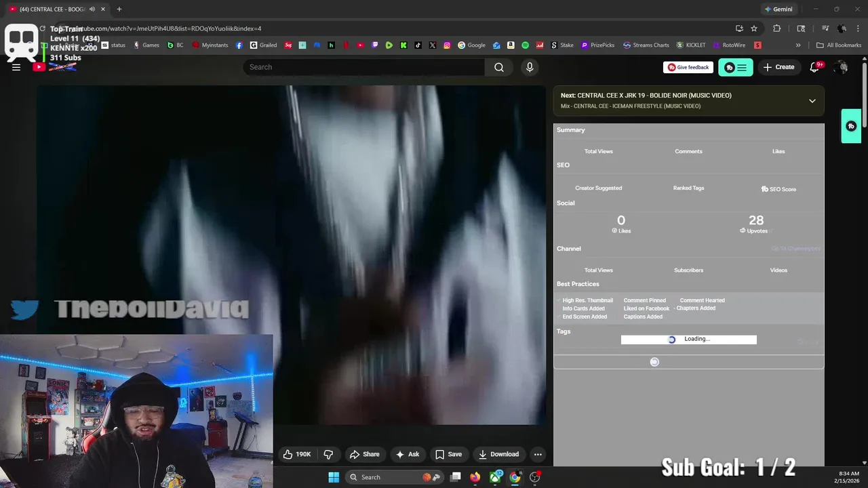The height and width of the screenshot is (488, 868).
Task: Click the Ask button
Action: click(x=408, y=454)
